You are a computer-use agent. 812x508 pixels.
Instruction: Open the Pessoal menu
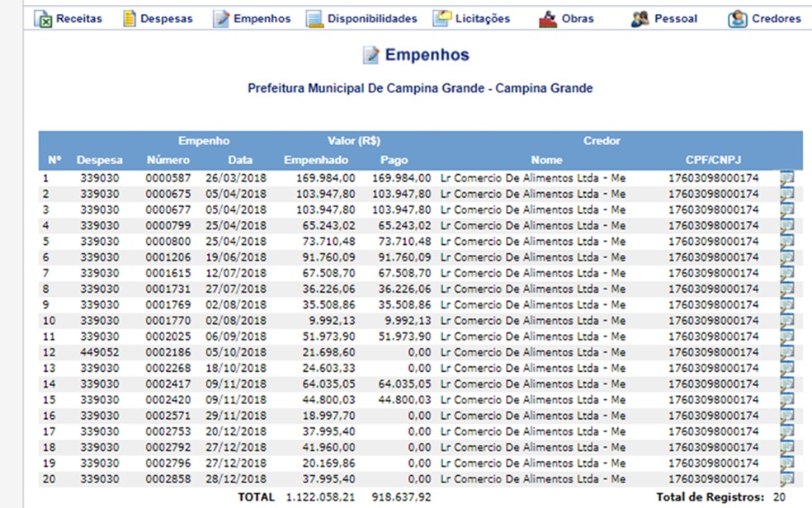675,19
